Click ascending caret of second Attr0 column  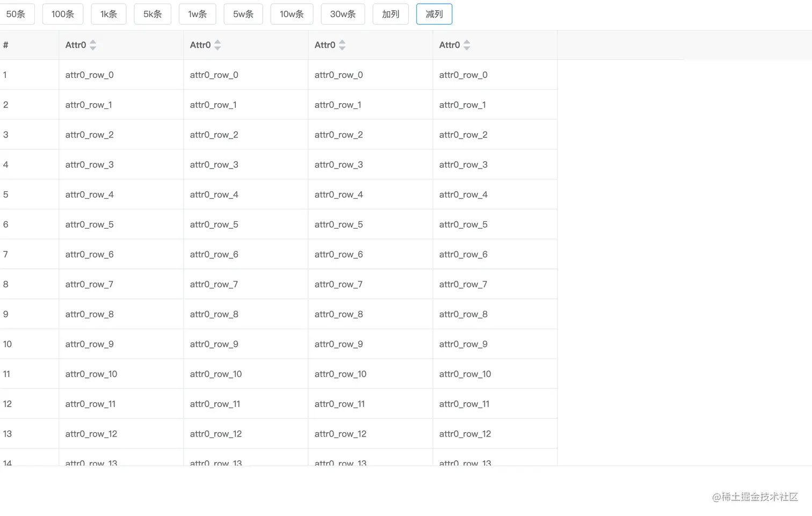[x=218, y=42]
